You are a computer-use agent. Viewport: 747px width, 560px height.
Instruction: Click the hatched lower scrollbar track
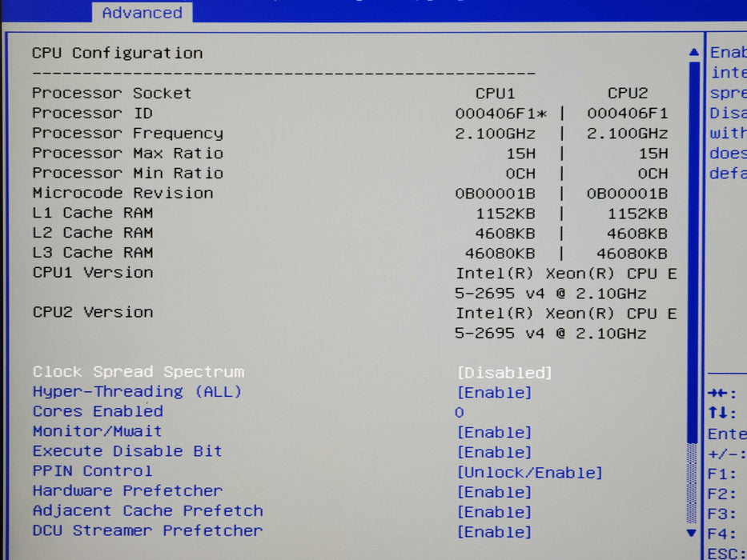coord(692,483)
